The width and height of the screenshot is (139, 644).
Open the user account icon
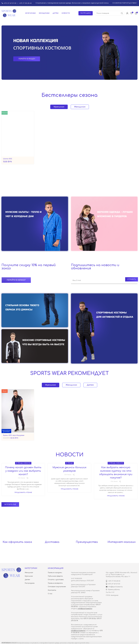click(x=127, y=13)
